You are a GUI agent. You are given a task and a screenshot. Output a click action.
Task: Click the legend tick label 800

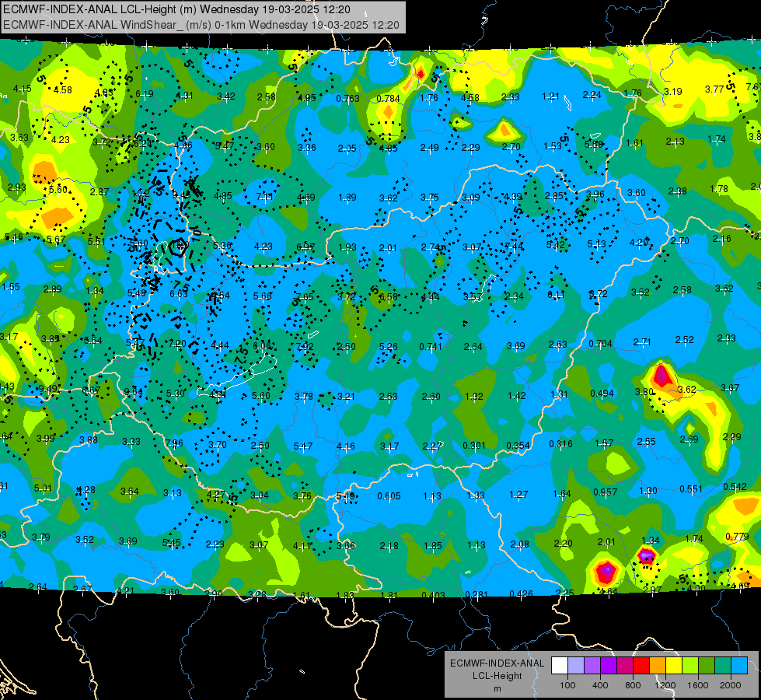(x=633, y=685)
